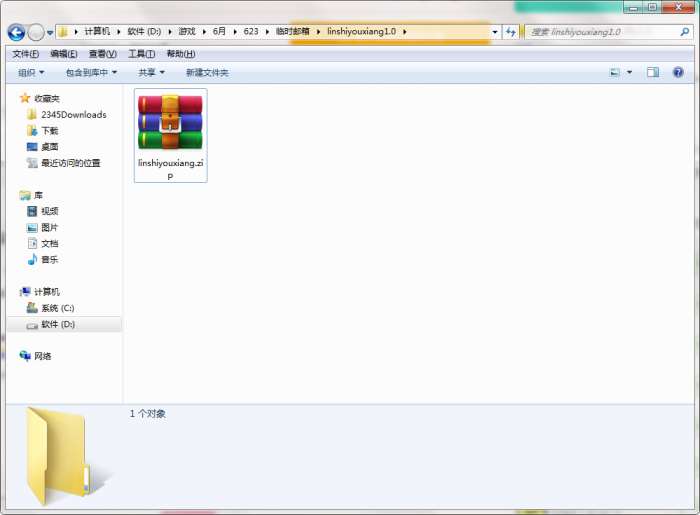Select 库 in navigation pane
This screenshot has height=515, width=700.
coord(38,195)
